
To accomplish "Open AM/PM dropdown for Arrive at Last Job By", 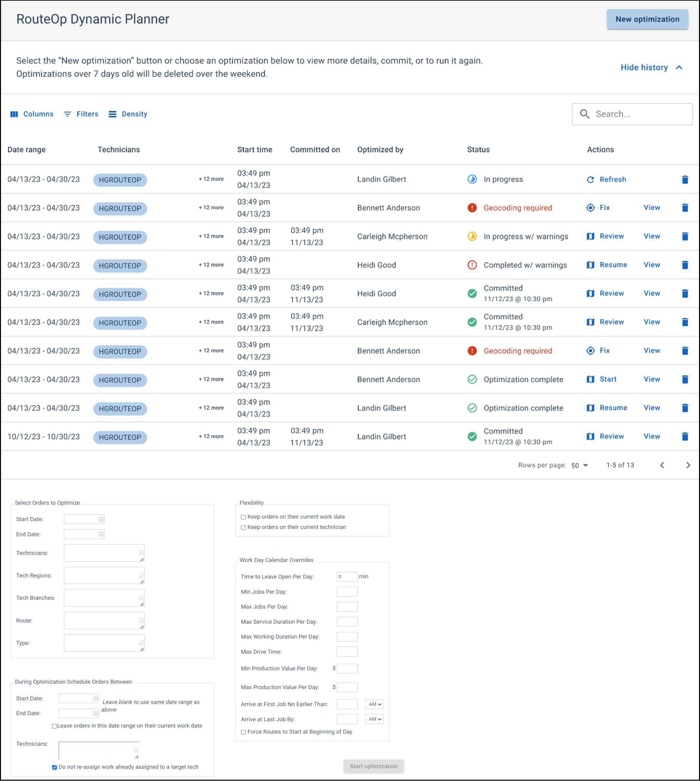I will coord(374,719).
